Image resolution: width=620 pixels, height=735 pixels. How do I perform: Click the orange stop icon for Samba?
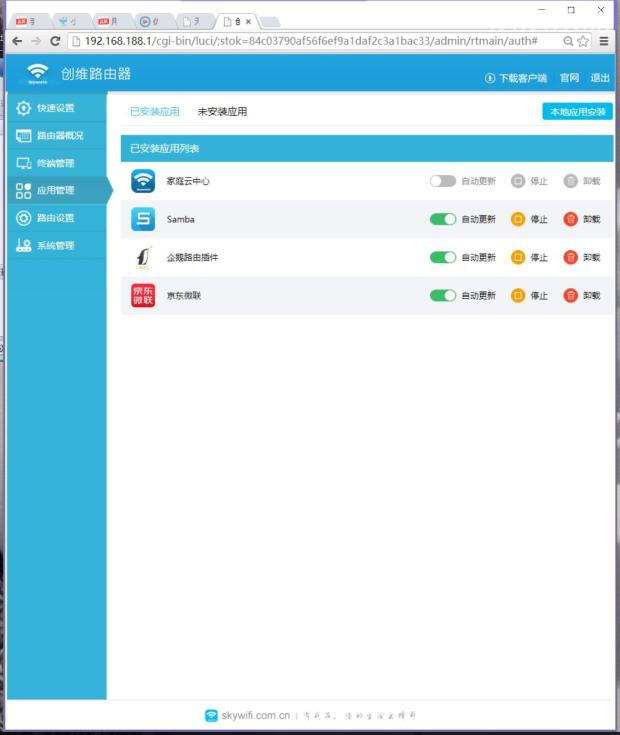click(518, 219)
